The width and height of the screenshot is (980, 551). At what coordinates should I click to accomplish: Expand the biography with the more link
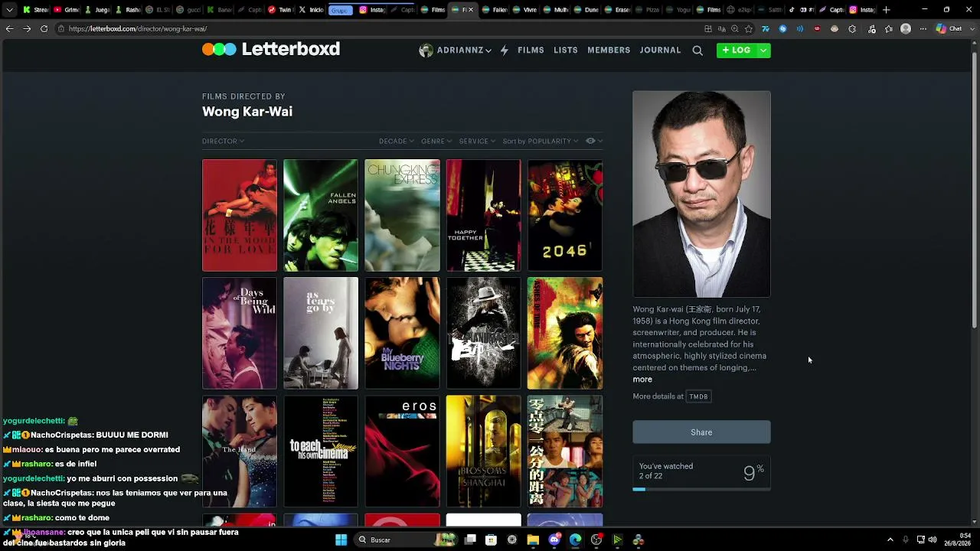point(642,380)
